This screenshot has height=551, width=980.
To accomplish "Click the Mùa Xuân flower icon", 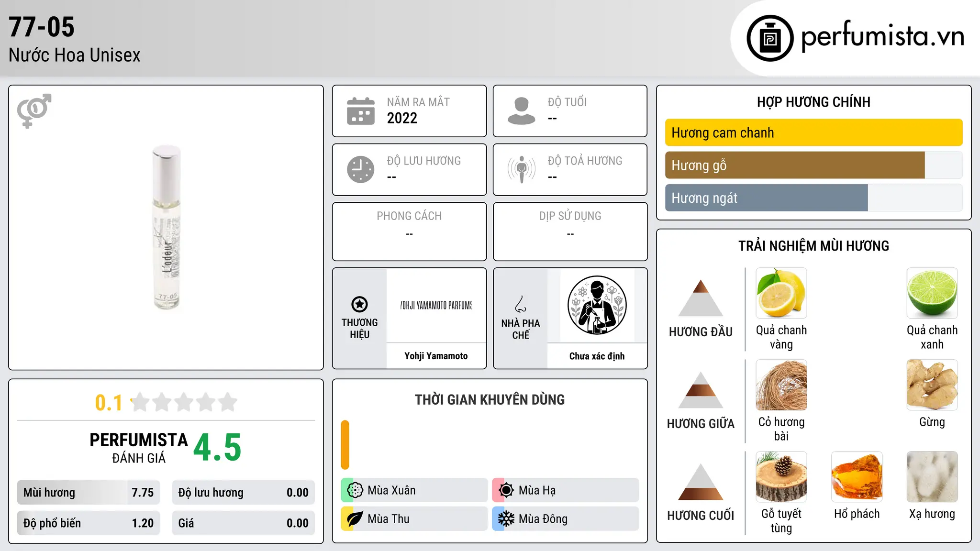I will tap(355, 490).
